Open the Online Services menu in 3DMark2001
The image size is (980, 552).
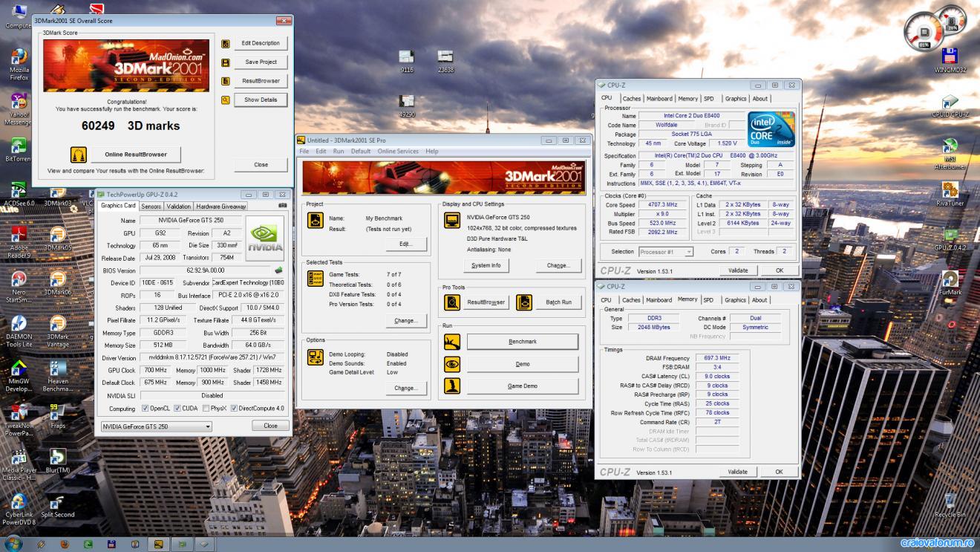click(x=398, y=151)
